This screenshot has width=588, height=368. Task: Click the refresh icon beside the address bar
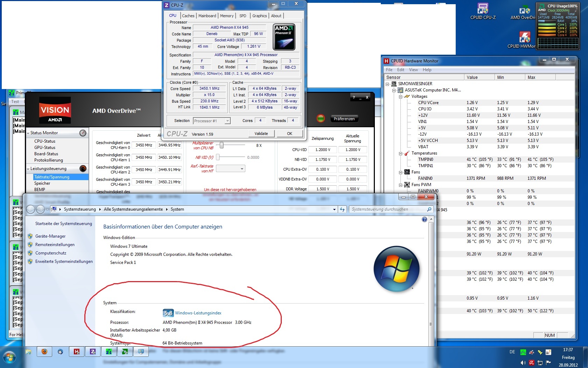tap(342, 209)
